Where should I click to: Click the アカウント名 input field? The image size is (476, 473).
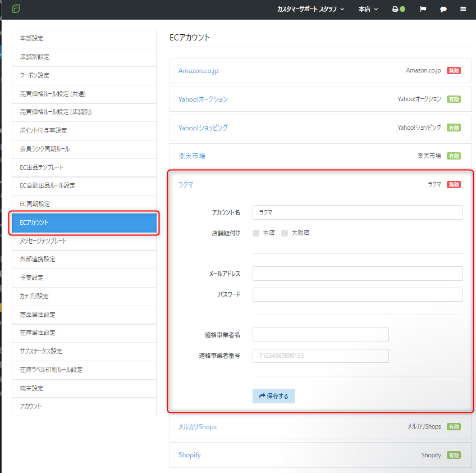coord(358,212)
